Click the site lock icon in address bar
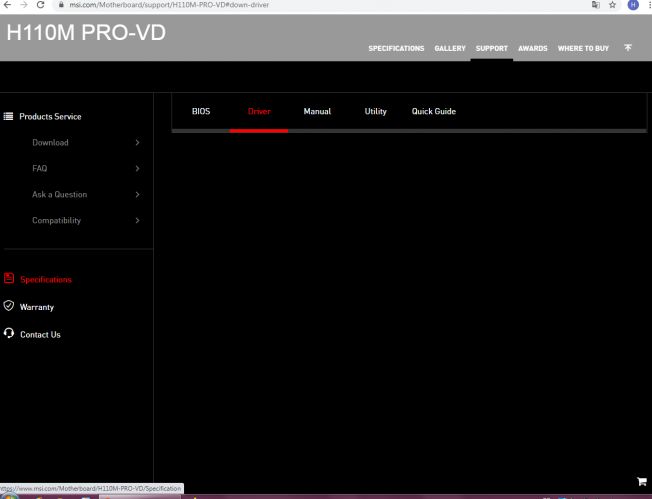 click(x=61, y=5)
